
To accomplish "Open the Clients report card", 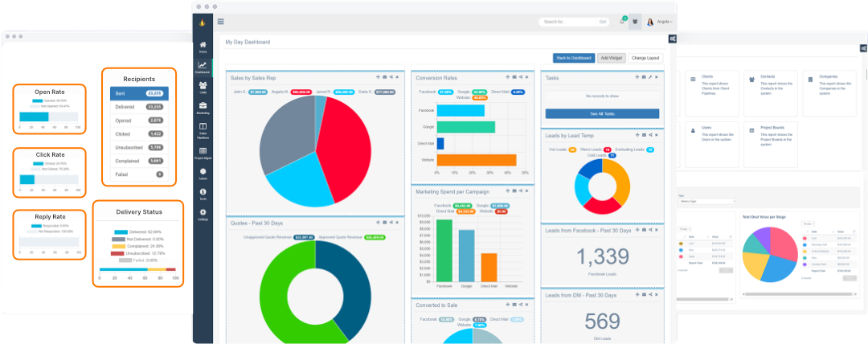I will coord(712,92).
